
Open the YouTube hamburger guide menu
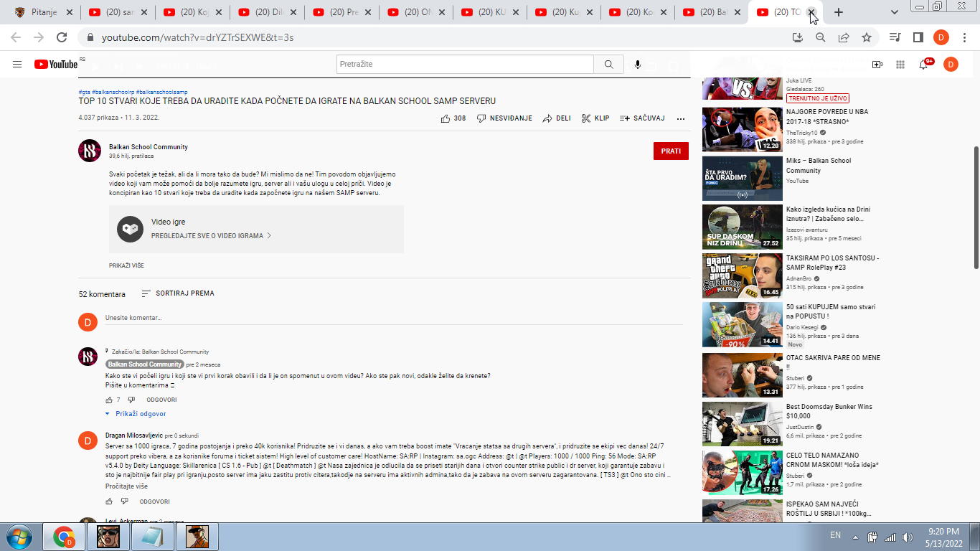tap(17, 65)
